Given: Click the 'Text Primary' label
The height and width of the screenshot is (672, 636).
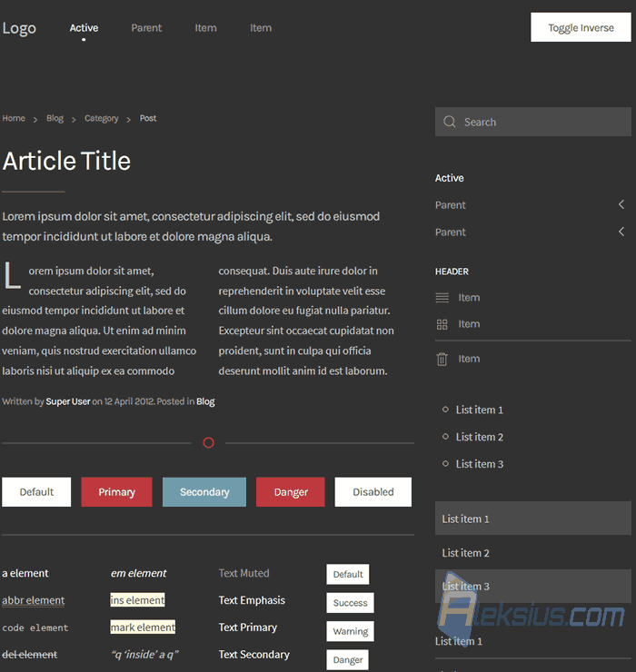Looking at the screenshot, I should pyautogui.click(x=248, y=627).
